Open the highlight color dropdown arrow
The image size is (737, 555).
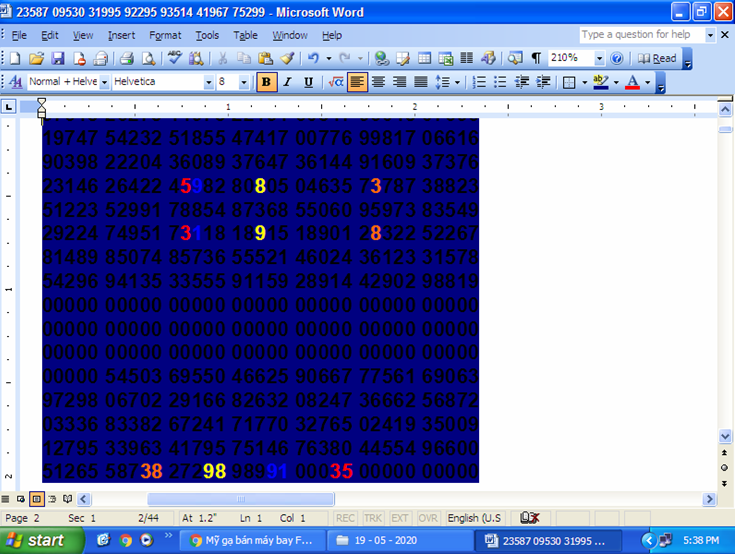[616, 83]
